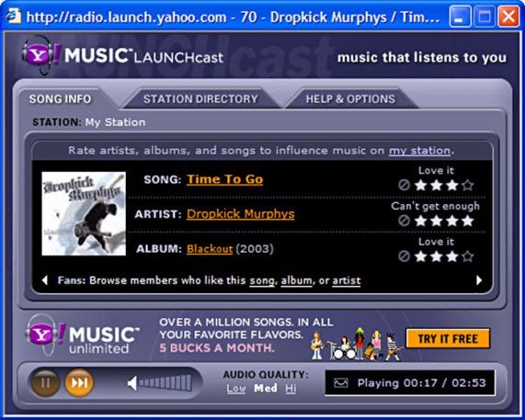
Task: Click the Yahoo Music LAUNCHcast logo
Action: tap(122, 56)
